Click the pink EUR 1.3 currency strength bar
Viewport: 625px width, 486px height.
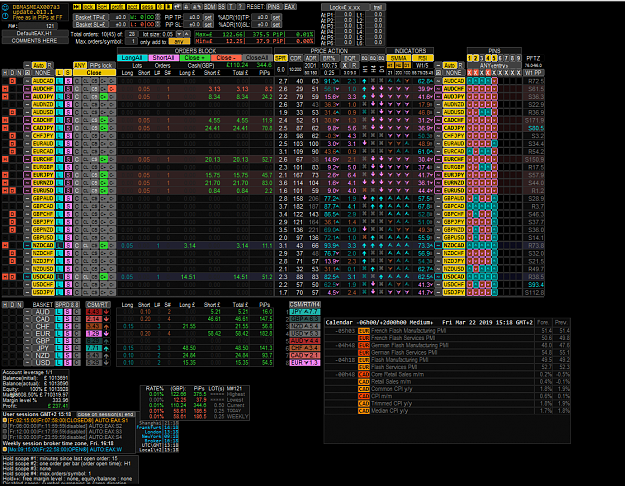click(x=305, y=363)
